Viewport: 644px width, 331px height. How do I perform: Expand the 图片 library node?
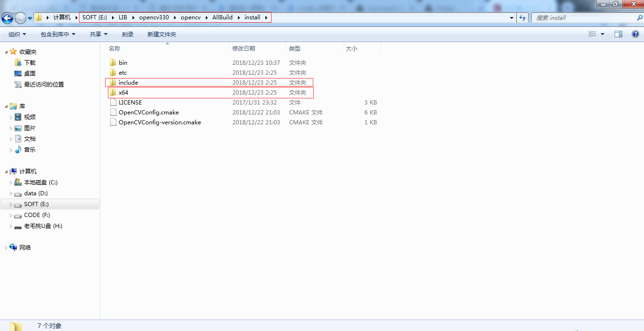pos(11,128)
